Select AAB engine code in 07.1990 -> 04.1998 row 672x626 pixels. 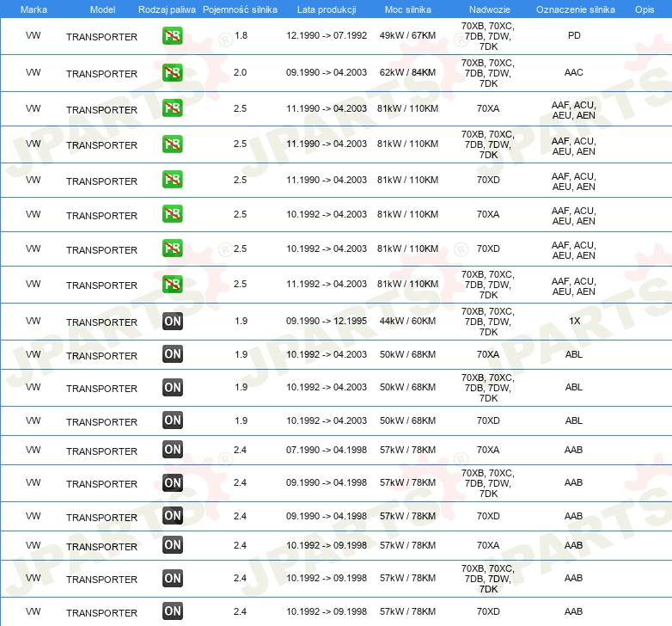[x=574, y=450]
